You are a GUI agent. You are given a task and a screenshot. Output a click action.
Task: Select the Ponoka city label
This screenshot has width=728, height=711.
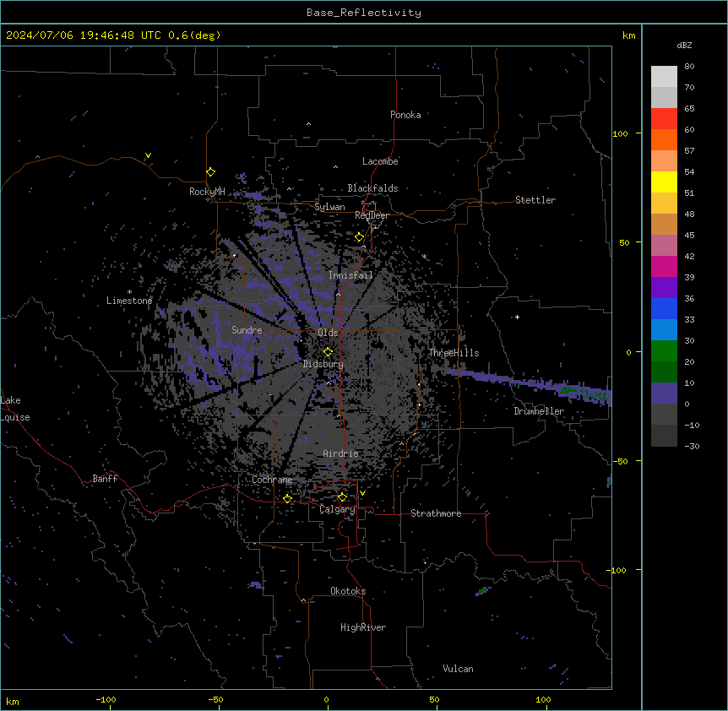405,115
